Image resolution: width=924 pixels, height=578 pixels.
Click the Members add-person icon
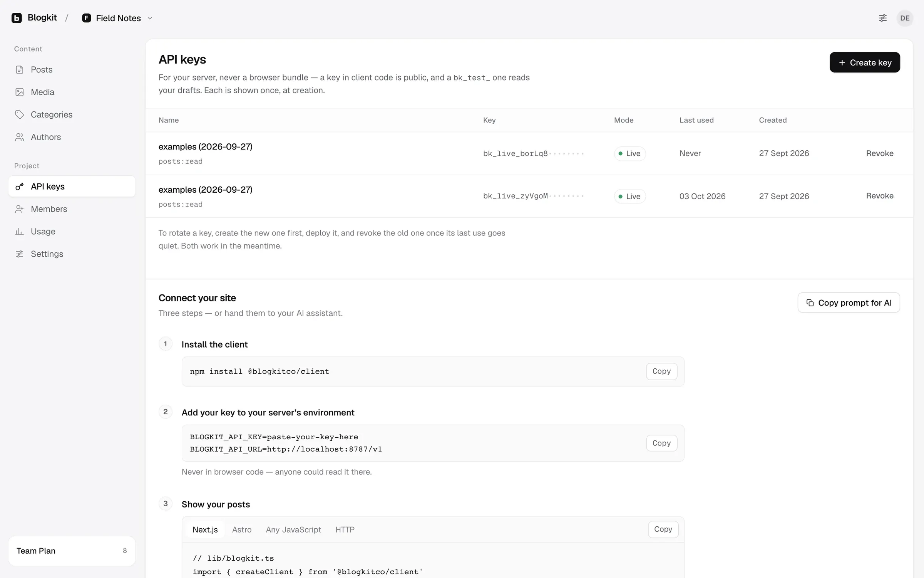point(20,209)
